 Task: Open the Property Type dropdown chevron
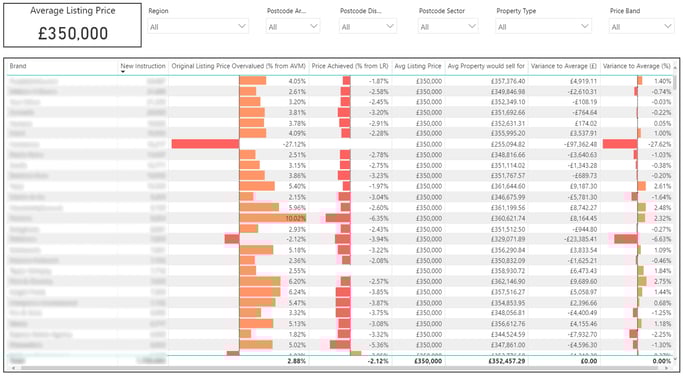click(585, 26)
